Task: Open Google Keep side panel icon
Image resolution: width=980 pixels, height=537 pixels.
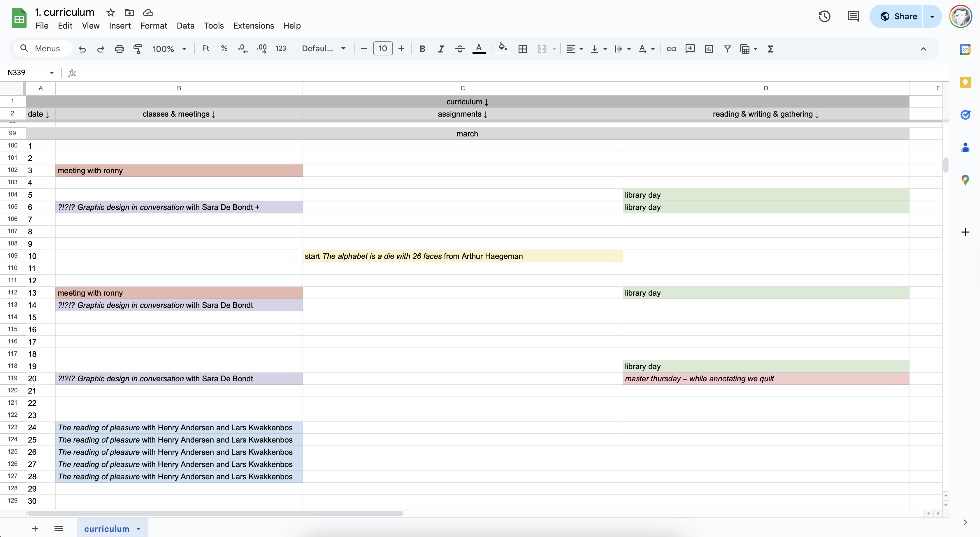Action: (x=965, y=82)
